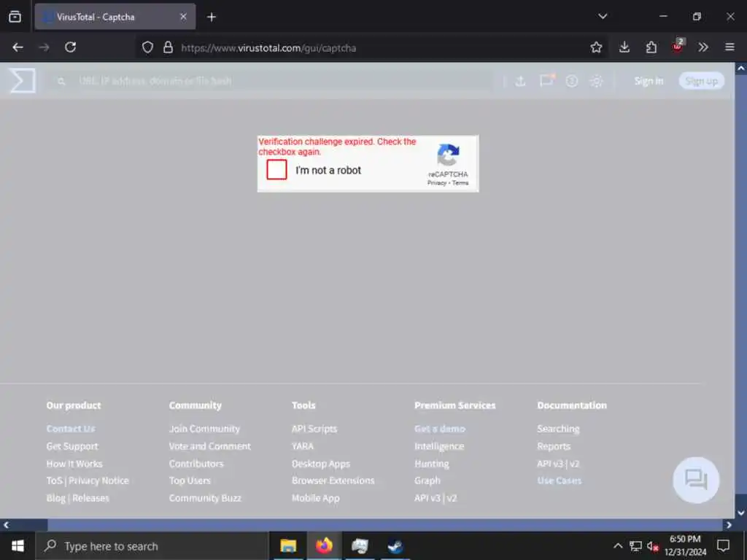Open YARA footer link
Viewport: 747px width, 560px height.
[x=303, y=446]
